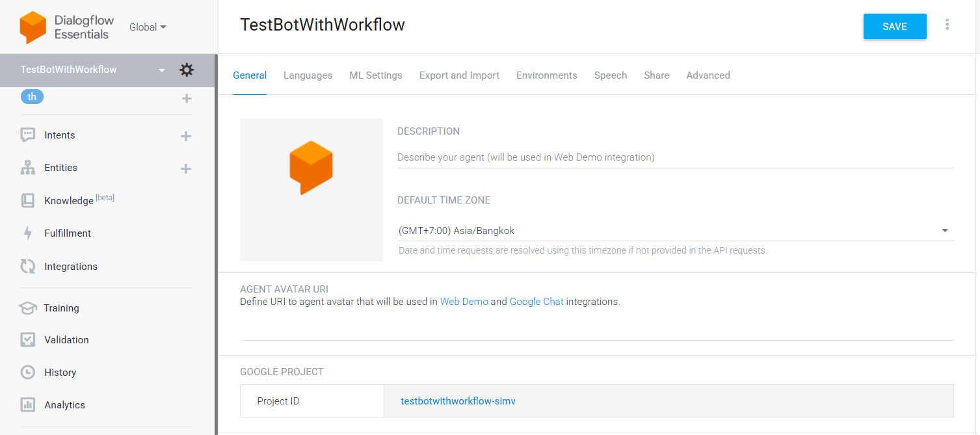
Task: Create entity using plus next to Entities
Action: (186, 168)
